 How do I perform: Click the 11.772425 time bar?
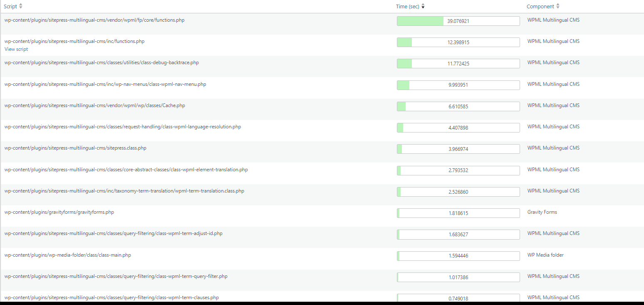click(458, 63)
